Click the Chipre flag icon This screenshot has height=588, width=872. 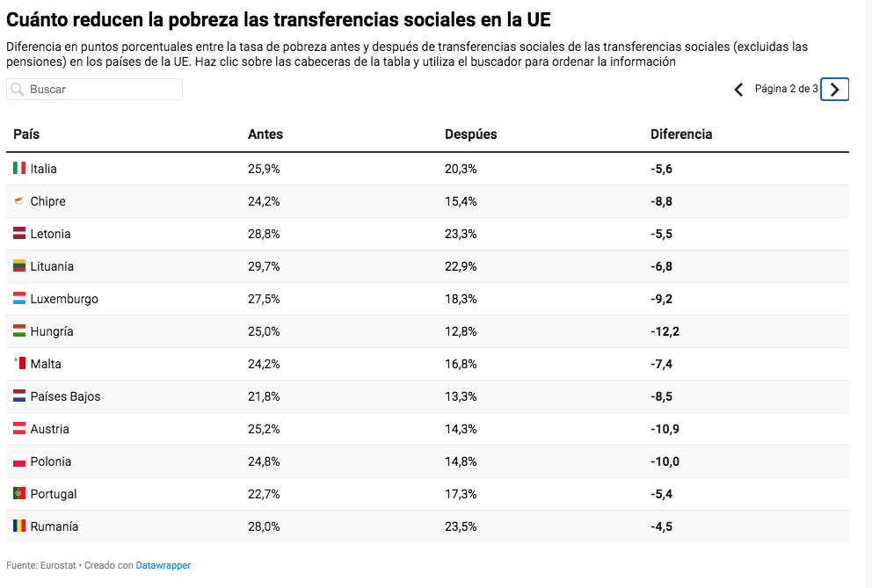pyautogui.click(x=19, y=201)
